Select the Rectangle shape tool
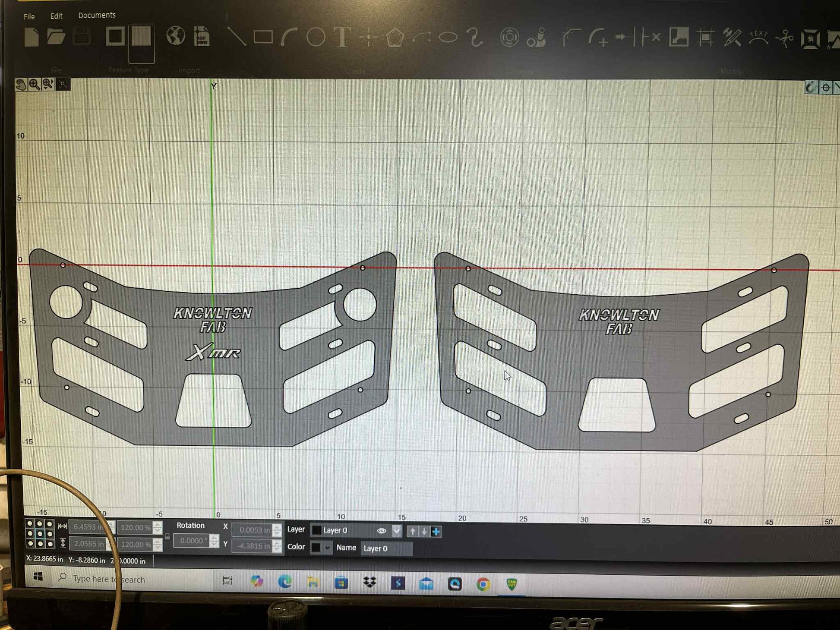The image size is (840, 630). coord(263,38)
